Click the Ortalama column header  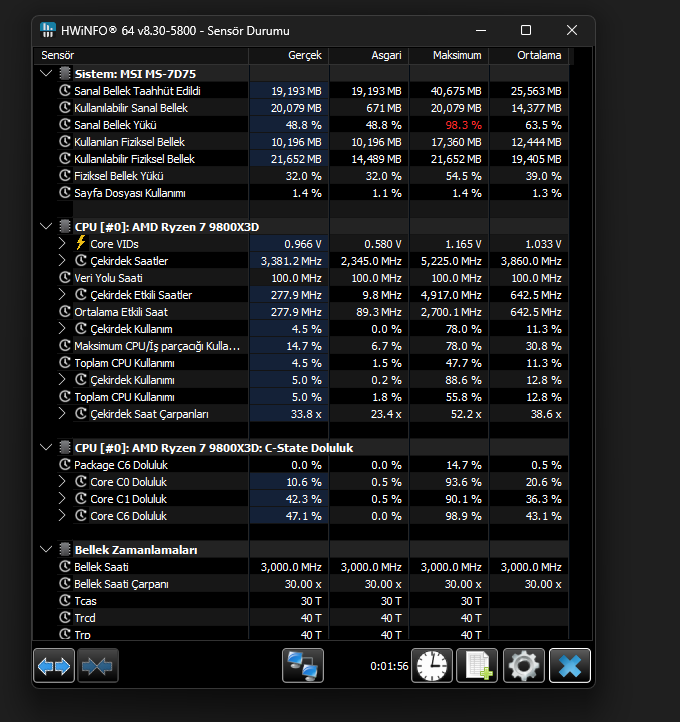[529, 55]
